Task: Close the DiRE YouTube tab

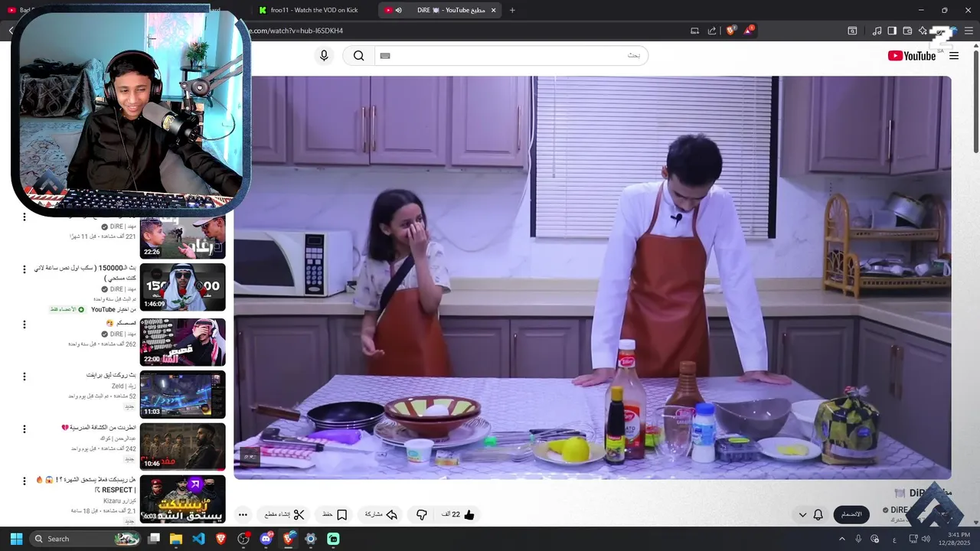Action: click(x=494, y=10)
